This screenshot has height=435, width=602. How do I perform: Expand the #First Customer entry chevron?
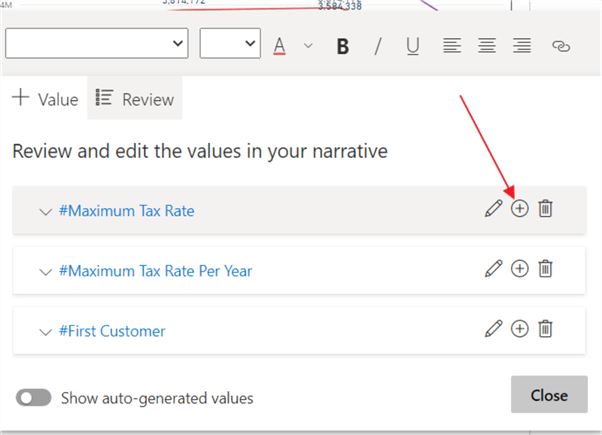click(x=44, y=331)
